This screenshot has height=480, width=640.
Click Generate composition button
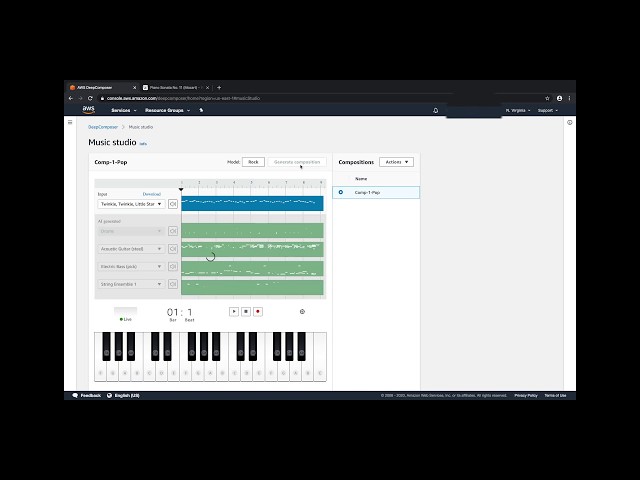click(297, 162)
